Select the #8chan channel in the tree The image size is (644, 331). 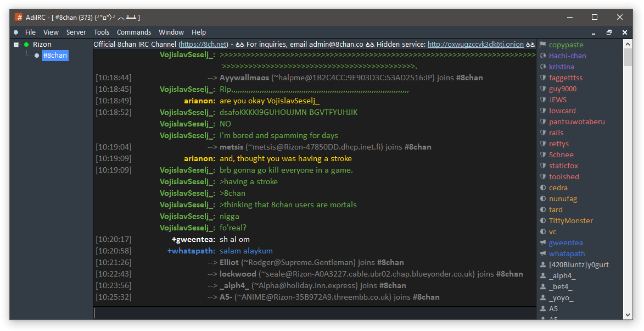(x=55, y=56)
